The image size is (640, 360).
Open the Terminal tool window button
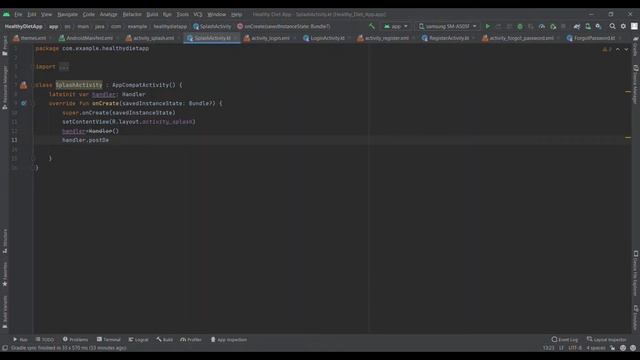tap(109, 339)
